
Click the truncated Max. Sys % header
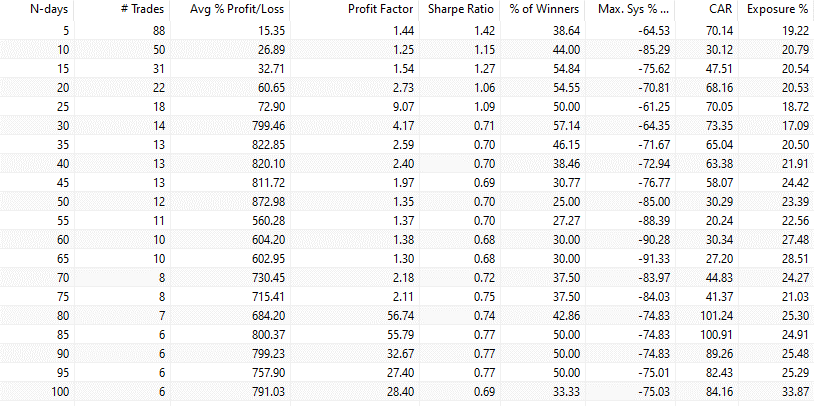633,9
